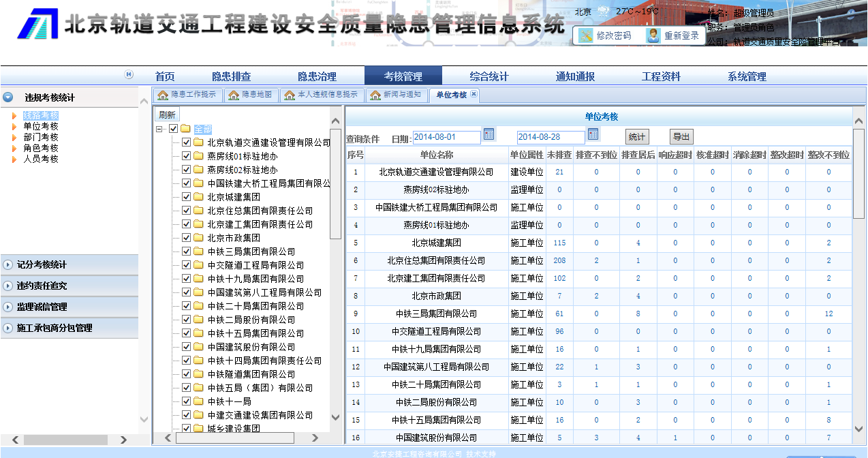Click the 修改密码 tools icon
Viewport: 868px width, 458px height.
pos(585,35)
